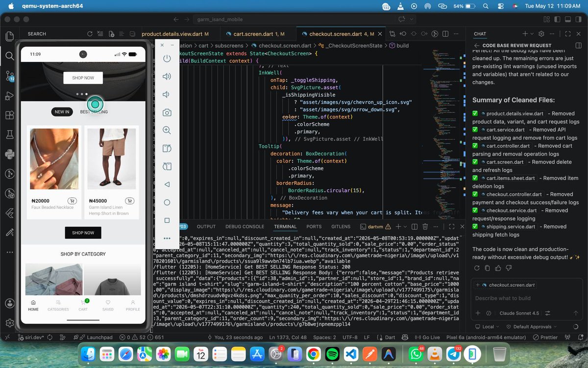Open editor compare changes icon

coord(392,34)
